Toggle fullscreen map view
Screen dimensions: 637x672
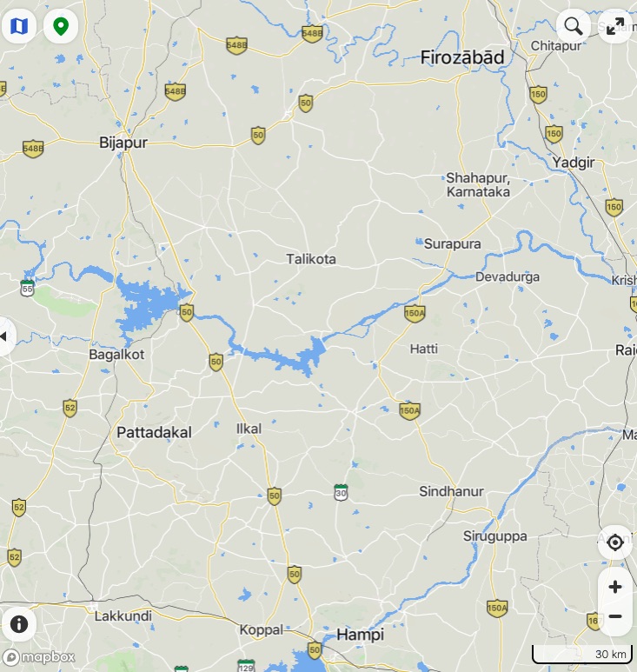[x=615, y=26]
